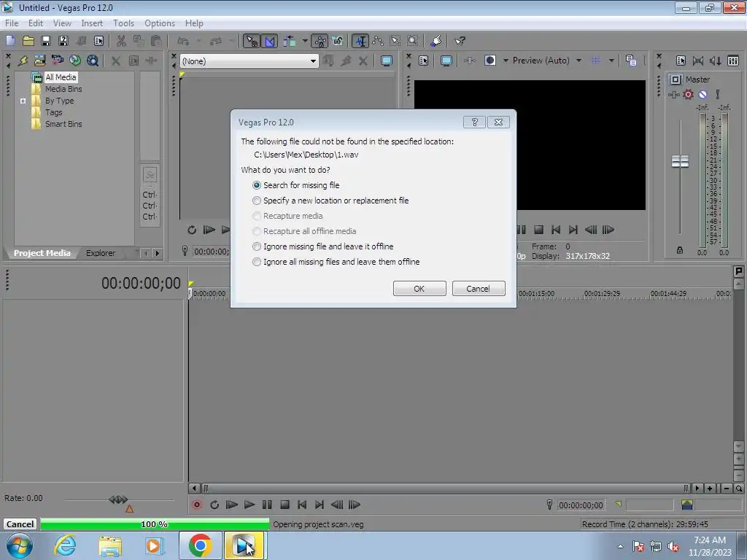
Task: Open the Split Screen View dropdown arrow
Action: 506,61
